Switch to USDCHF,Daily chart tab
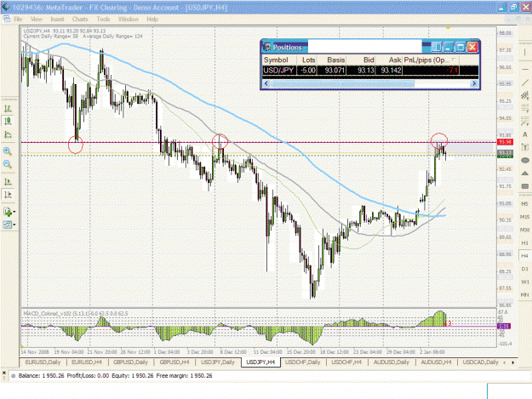This screenshot has height=399, width=532. pos(303,362)
